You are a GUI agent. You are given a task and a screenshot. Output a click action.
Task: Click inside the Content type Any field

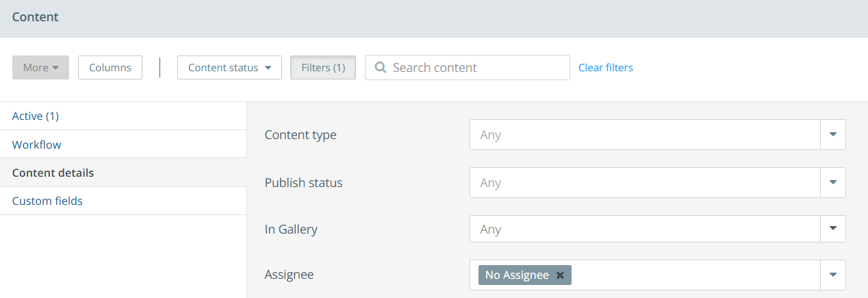coord(643,135)
